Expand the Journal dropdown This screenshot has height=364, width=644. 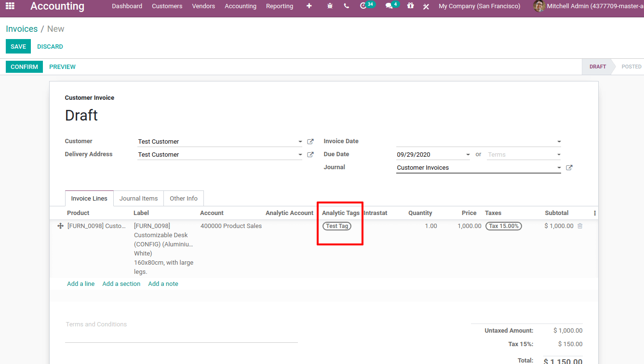tap(559, 168)
